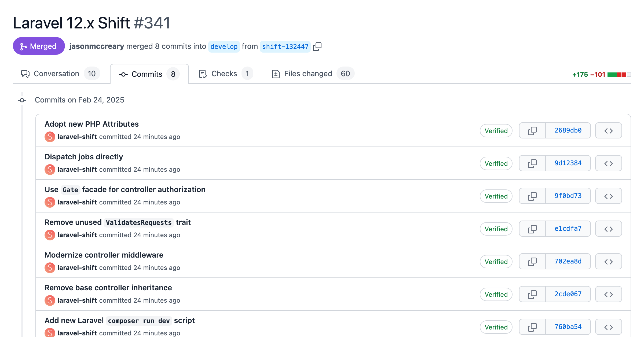The height and width of the screenshot is (337, 644).
Task: Click the develop branch link
Action: [223, 46]
